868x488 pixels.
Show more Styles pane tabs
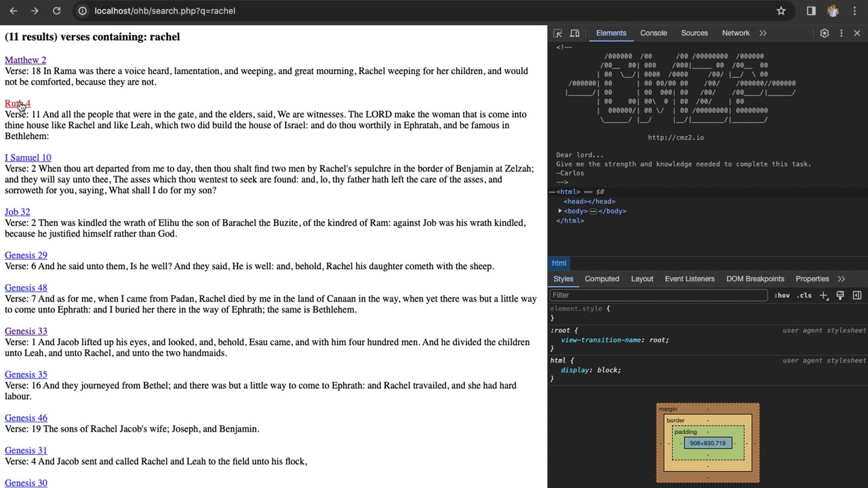[x=842, y=279]
